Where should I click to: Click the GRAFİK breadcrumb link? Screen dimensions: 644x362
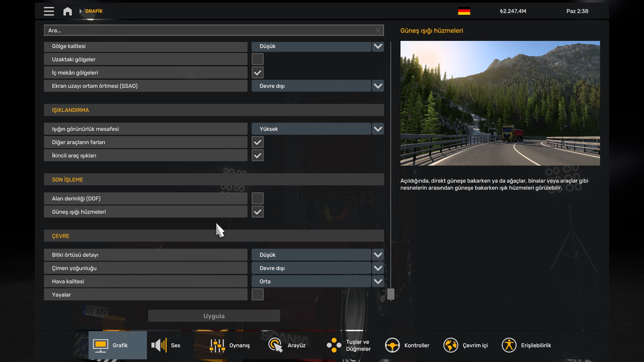[x=94, y=11]
